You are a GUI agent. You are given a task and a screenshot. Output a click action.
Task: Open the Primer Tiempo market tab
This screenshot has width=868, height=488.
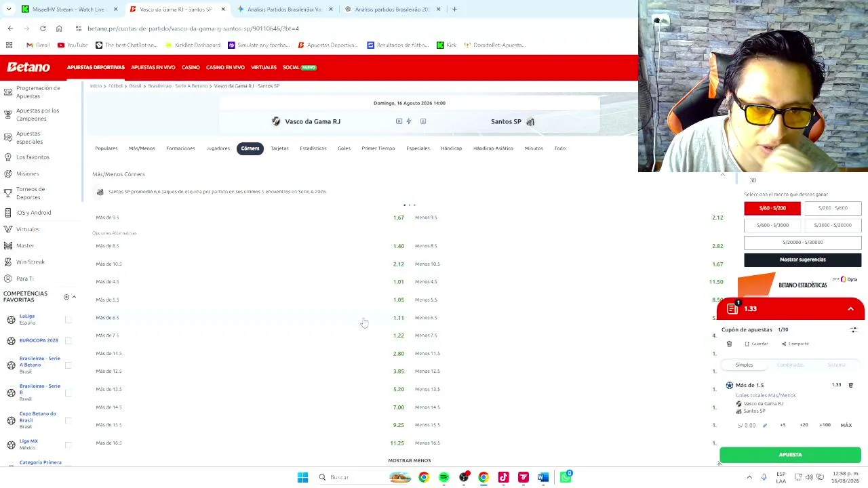[378, 148]
